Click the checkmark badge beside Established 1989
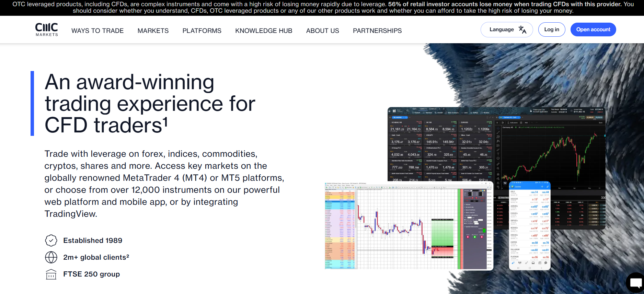The image size is (644, 294). point(51,240)
